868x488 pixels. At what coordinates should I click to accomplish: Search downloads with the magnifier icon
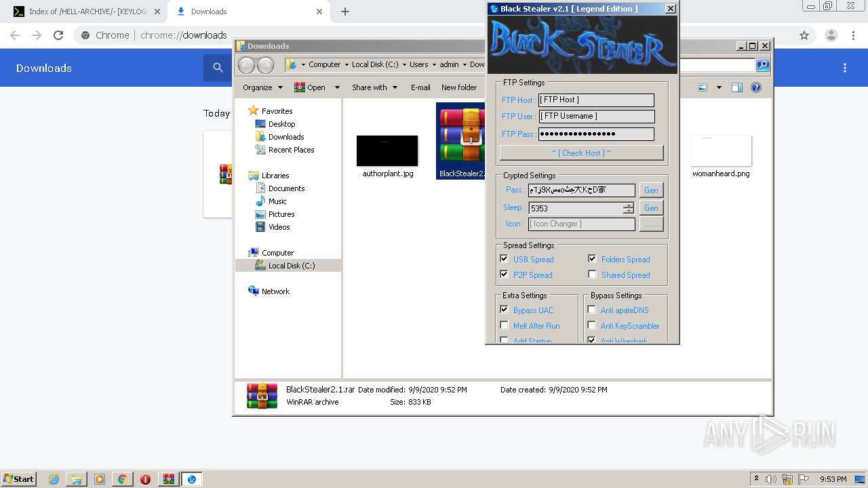pos(218,68)
